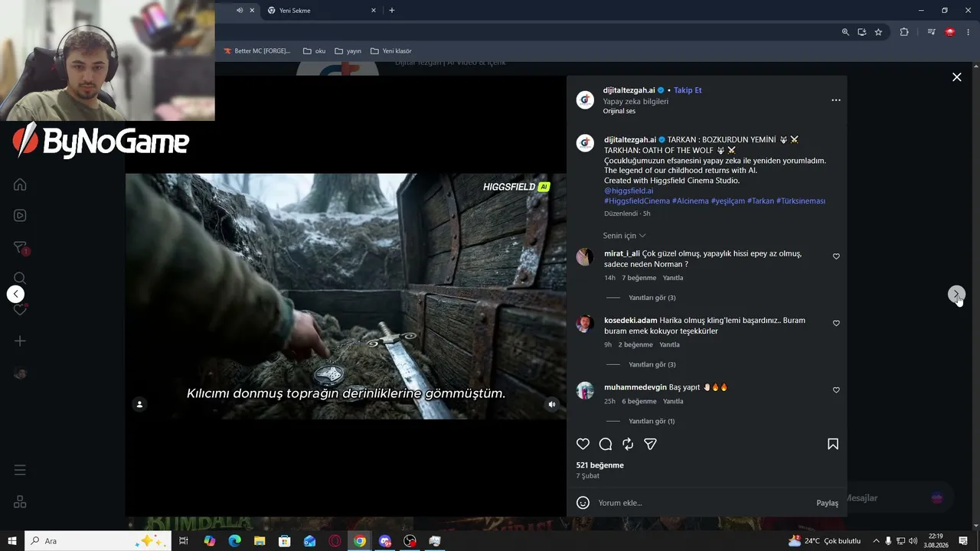Open the 'oku' bookmarks folder
This screenshot has height=551, width=980.
pos(315,51)
